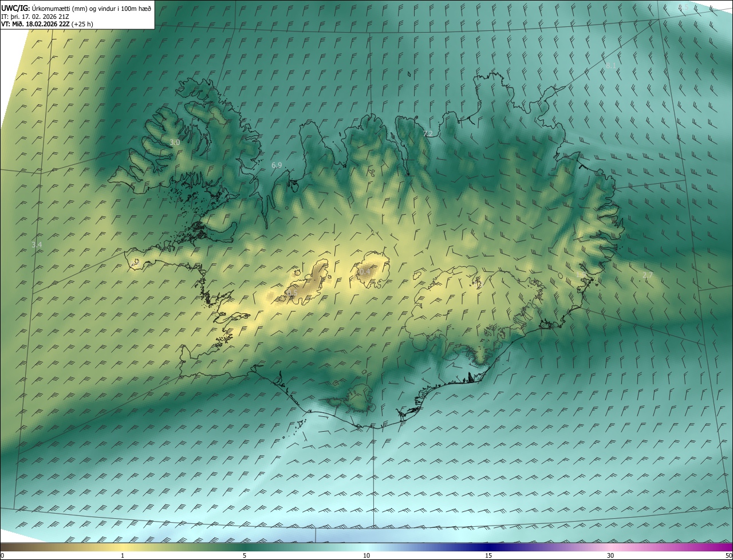Image resolution: width=733 pixels, height=560 pixels.
Task: Click the '2.7' value off the east coast
Action: 648,275
